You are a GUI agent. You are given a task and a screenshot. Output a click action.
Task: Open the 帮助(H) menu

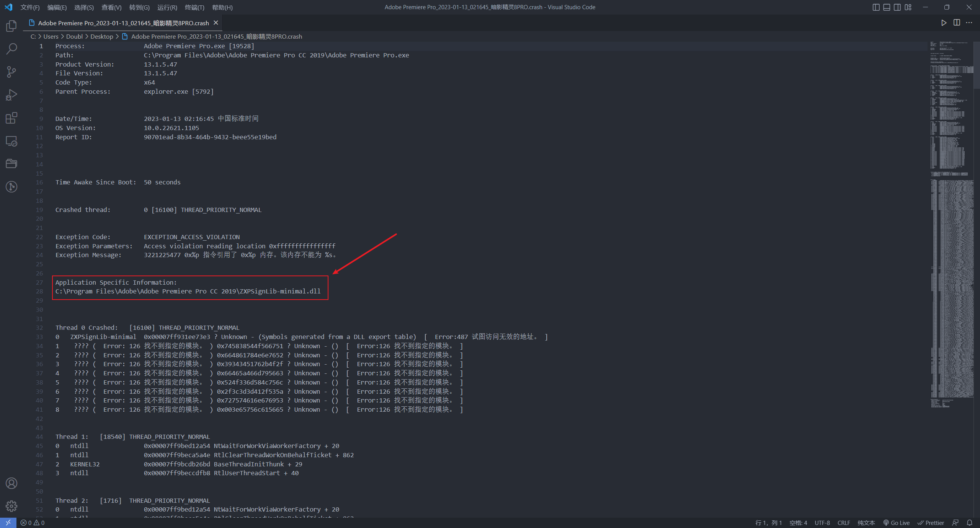[222, 7]
